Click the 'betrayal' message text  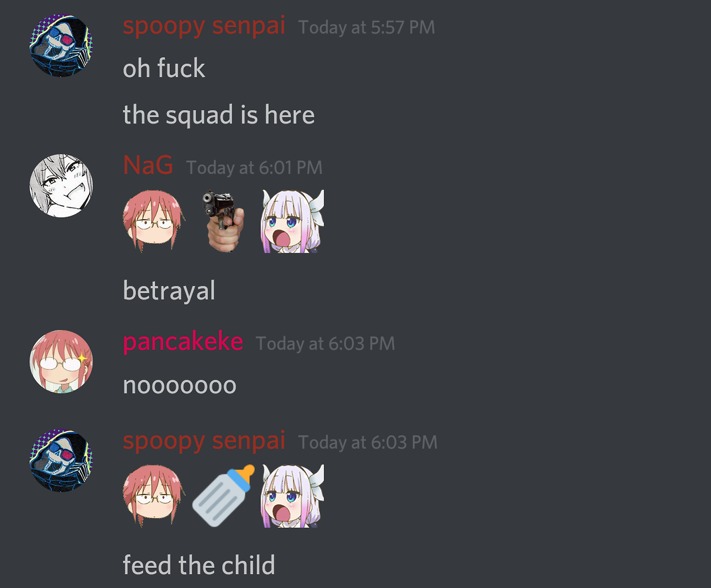tap(169, 291)
